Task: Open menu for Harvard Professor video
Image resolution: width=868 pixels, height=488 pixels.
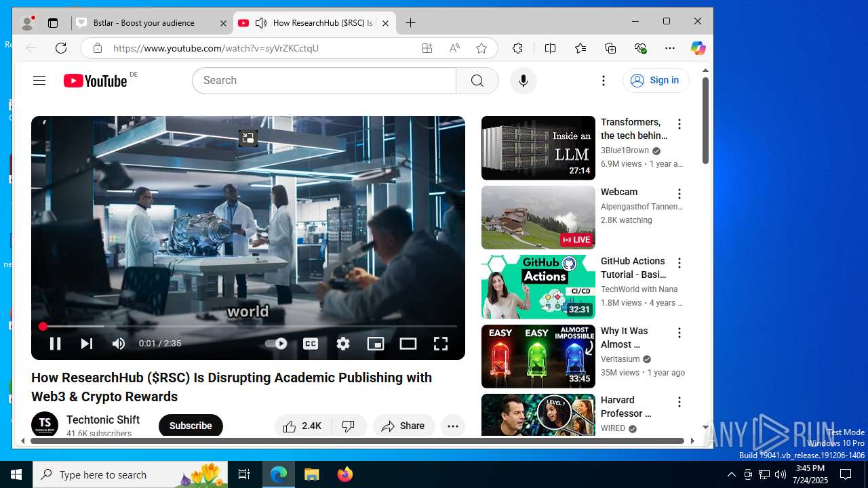Action: point(679,402)
